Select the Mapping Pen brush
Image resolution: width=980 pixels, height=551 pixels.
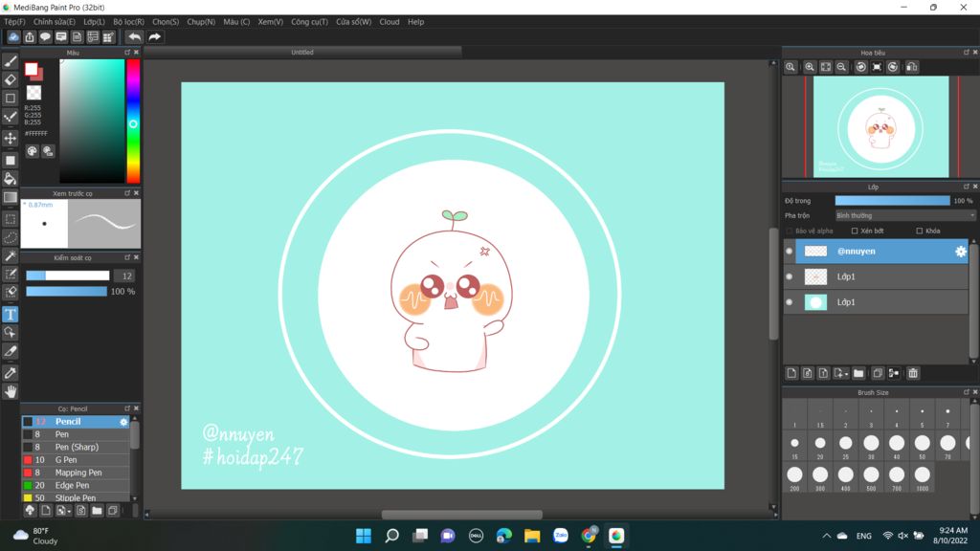[76, 473]
